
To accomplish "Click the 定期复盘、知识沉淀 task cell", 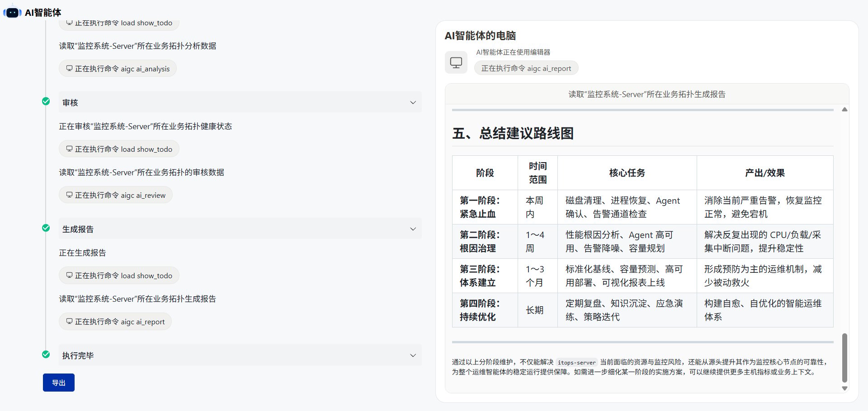I will point(627,310).
